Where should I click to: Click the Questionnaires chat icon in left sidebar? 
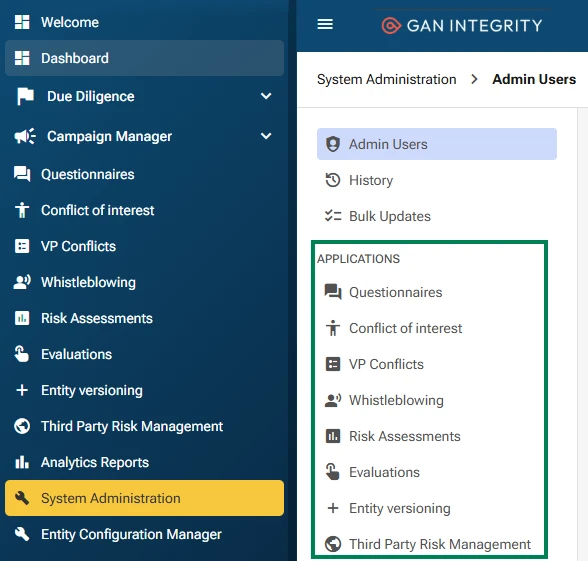point(22,174)
